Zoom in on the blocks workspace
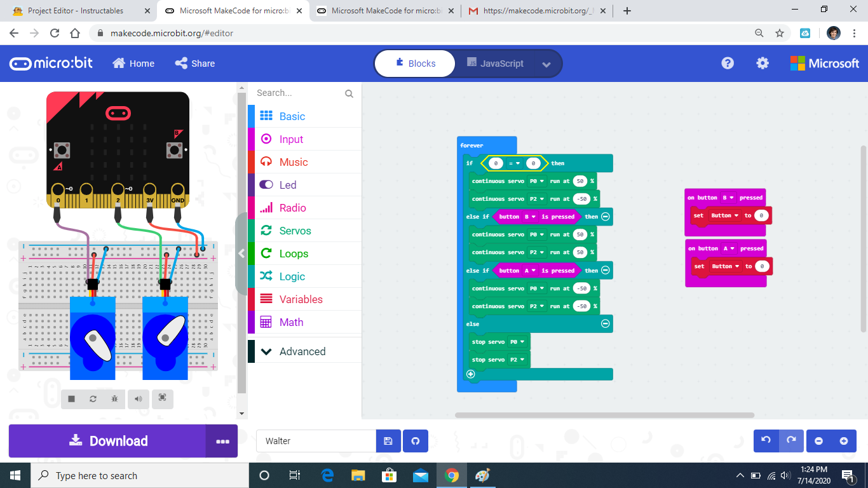Image resolution: width=868 pixels, height=488 pixels. pos(844,441)
